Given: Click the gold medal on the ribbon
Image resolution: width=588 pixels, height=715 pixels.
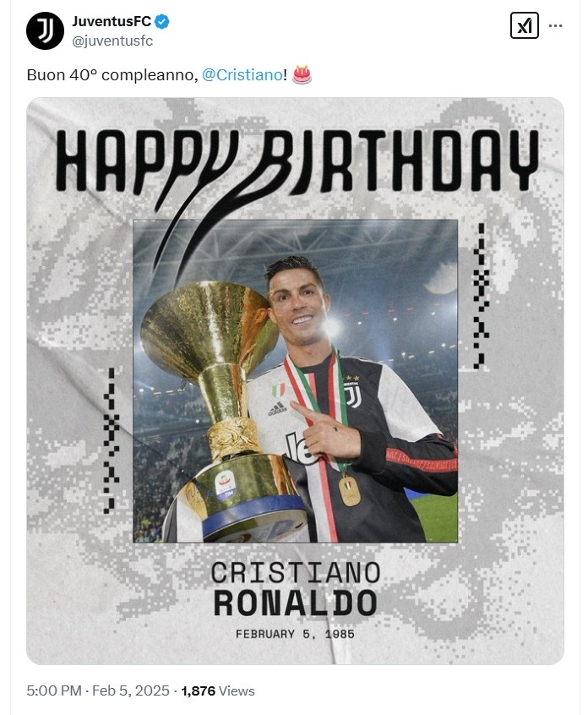Looking at the screenshot, I should [349, 491].
